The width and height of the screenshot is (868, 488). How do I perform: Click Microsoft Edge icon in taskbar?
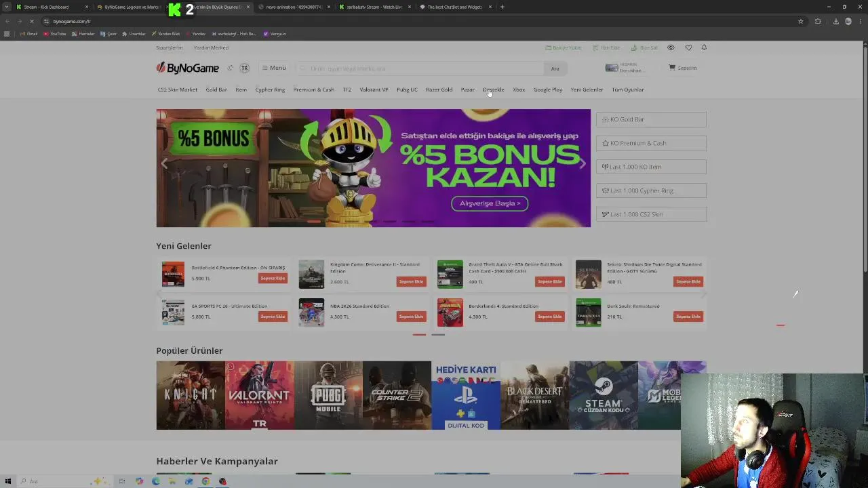click(x=156, y=481)
